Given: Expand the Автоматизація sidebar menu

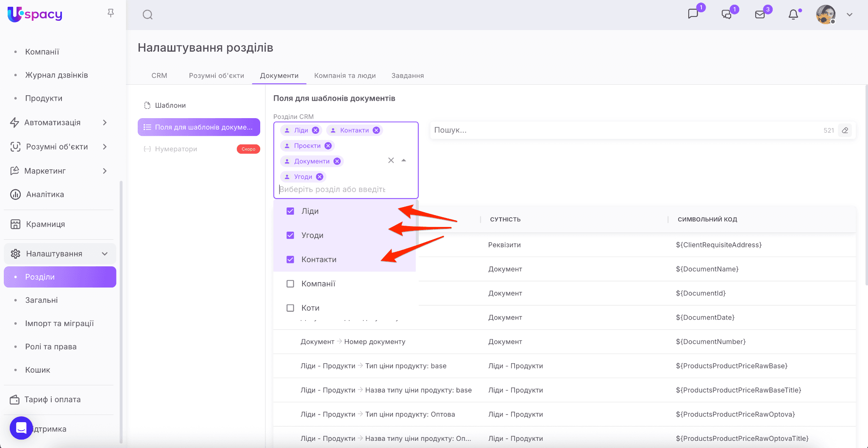Looking at the screenshot, I should (x=105, y=123).
